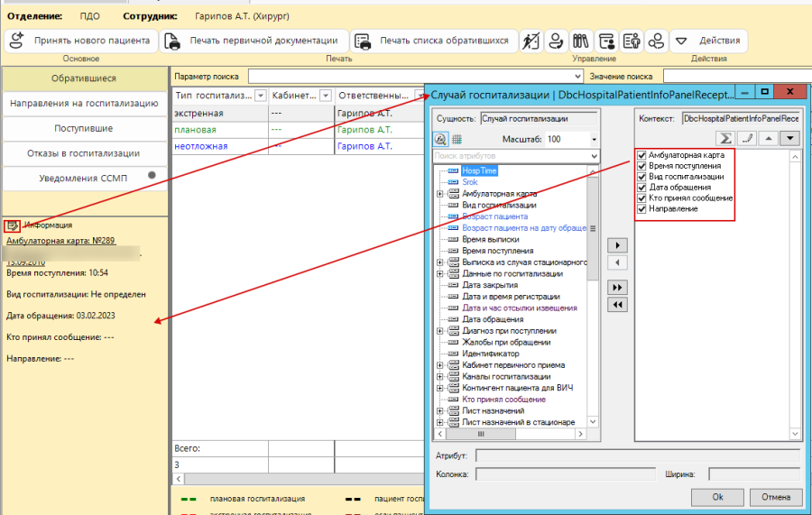Expand Выписка из случая стационарного node
Image resolution: width=812 pixels, height=515 pixels.
point(439,262)
